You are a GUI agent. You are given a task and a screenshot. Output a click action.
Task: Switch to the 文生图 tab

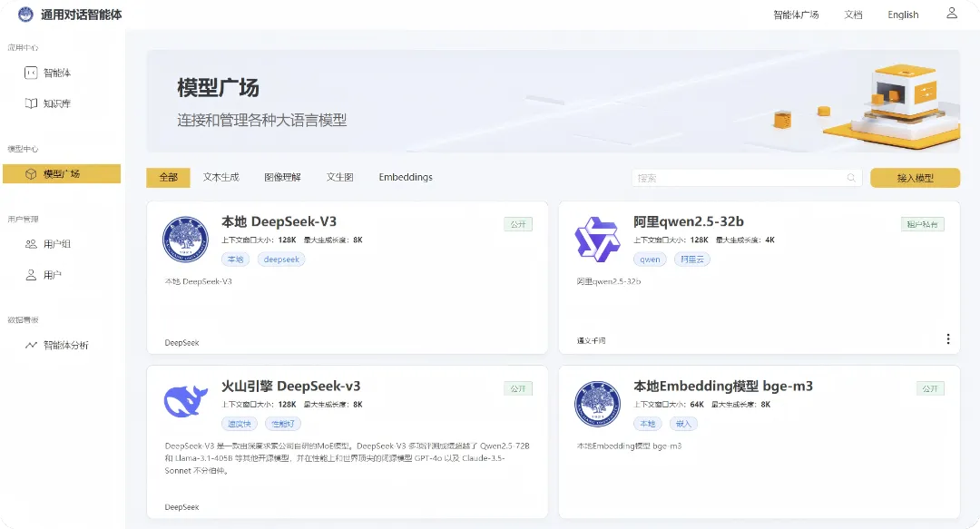click(x=340, y=178)
